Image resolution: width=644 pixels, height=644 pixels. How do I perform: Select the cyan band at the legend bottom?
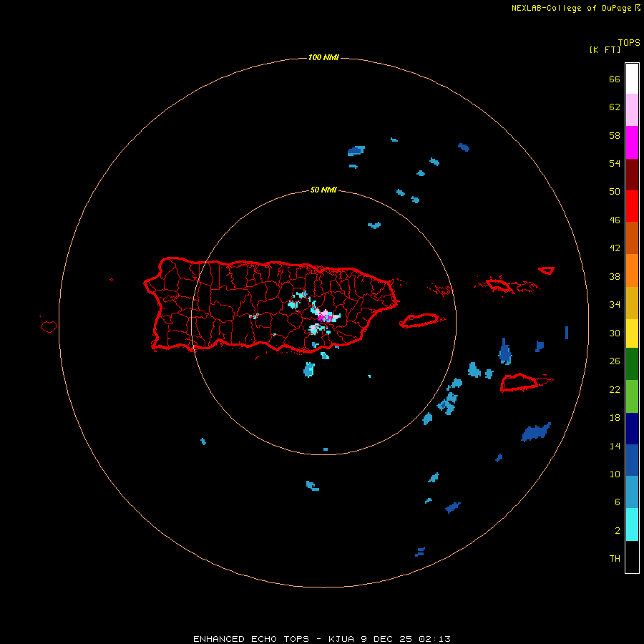pos(632,525)
